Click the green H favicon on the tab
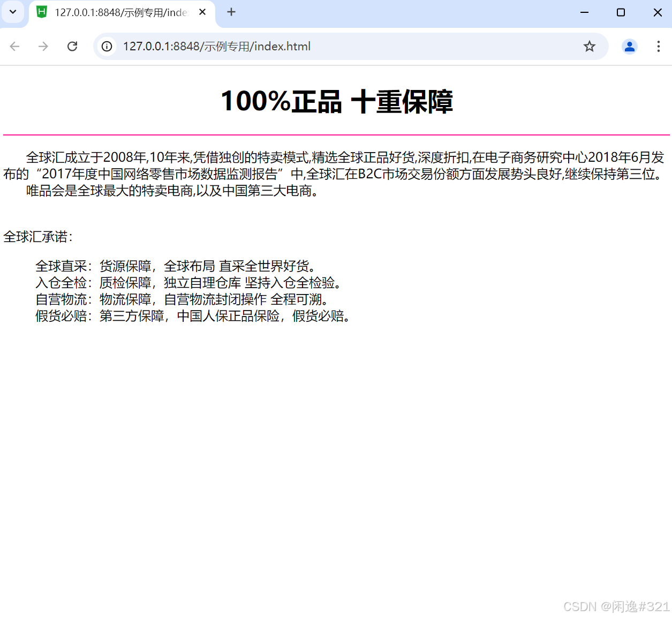 tap(42, 12)
